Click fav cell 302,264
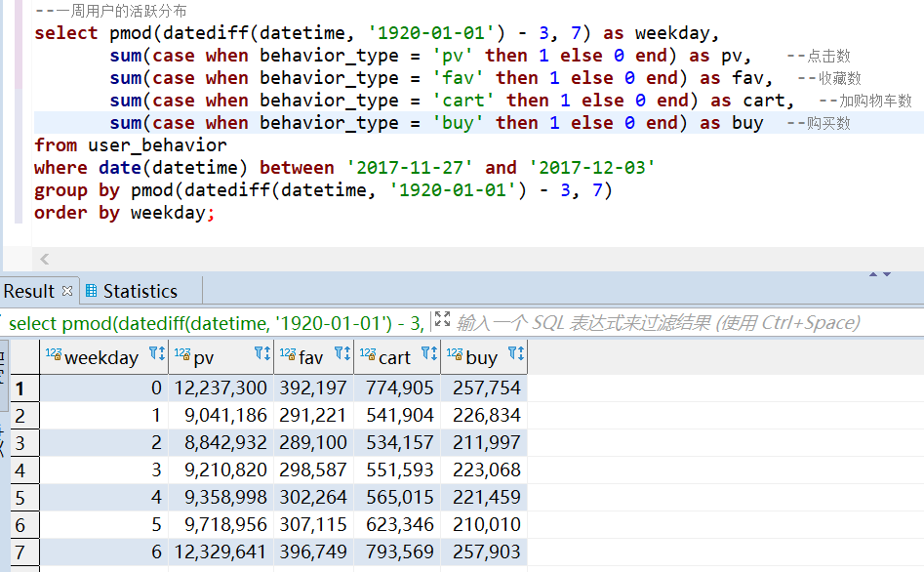This screenshot has width=924, height=572. coord(313,497)
